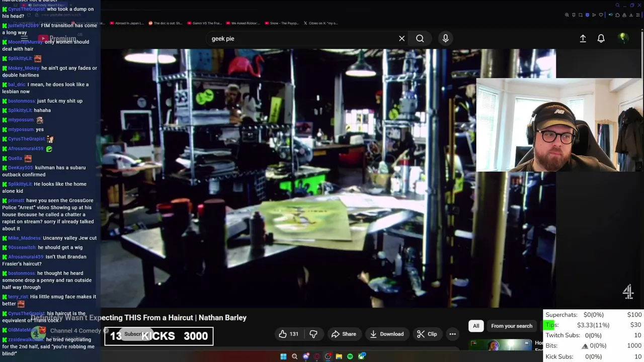Click the Download button
The width and height of the screenshot is (644, 362).
click(x=386, y=334)
